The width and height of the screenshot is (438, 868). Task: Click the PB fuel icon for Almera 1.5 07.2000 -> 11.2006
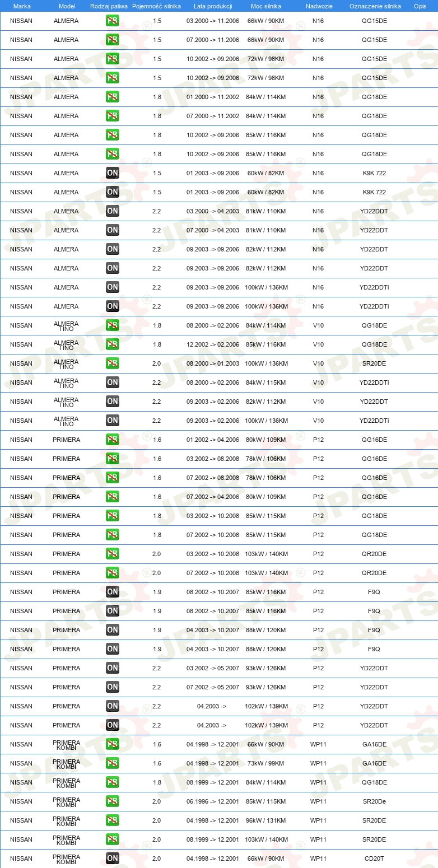tap(113, 40)
